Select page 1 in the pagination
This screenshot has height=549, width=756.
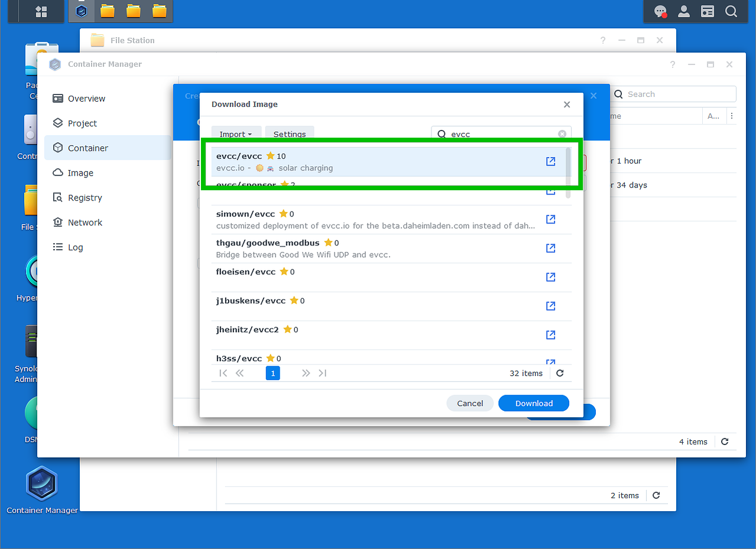(273, 373)
